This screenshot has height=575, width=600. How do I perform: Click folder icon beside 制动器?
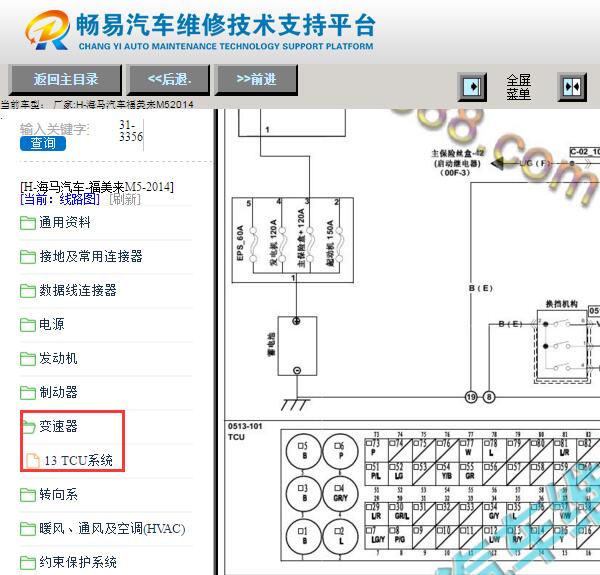[x=28, y=393]
